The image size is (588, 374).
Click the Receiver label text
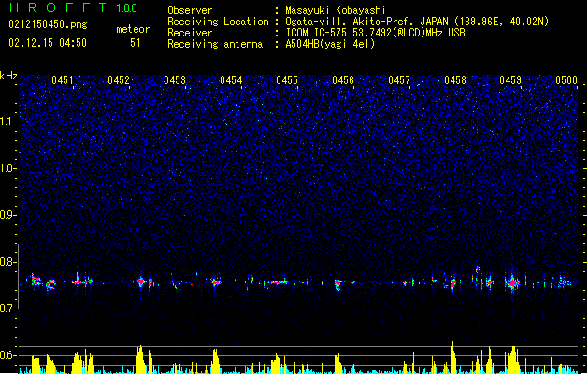pyautogui.click(x=190, y=33)
